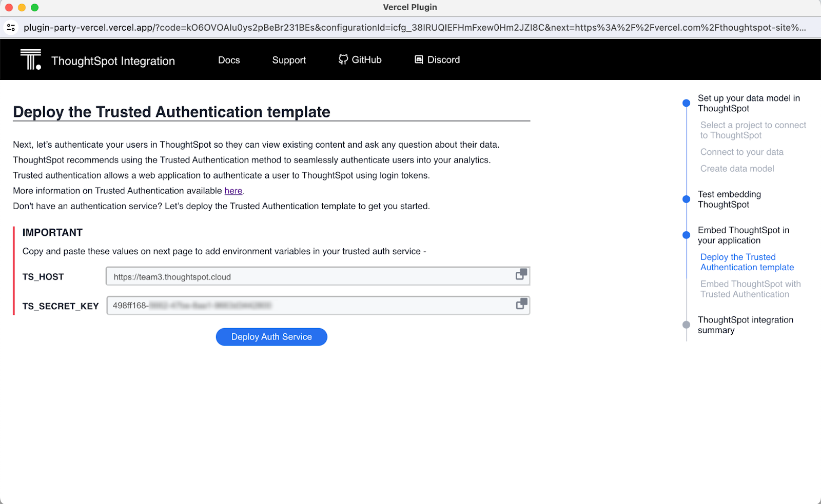Image resolution: width=821 pixels, height=504 pixels.
Task: Open 'Select a project to connect' step
Action: 752,130
